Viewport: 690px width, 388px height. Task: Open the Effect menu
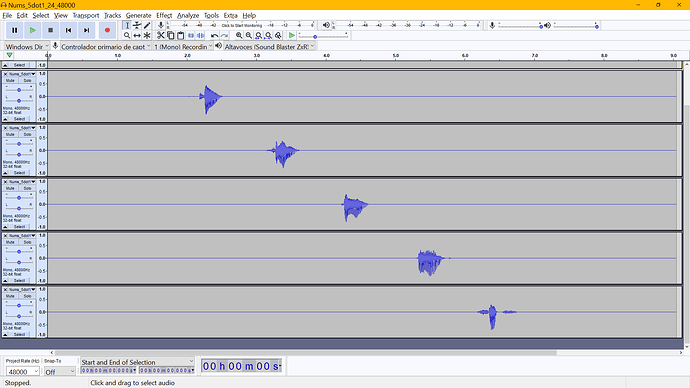[164, 15]
